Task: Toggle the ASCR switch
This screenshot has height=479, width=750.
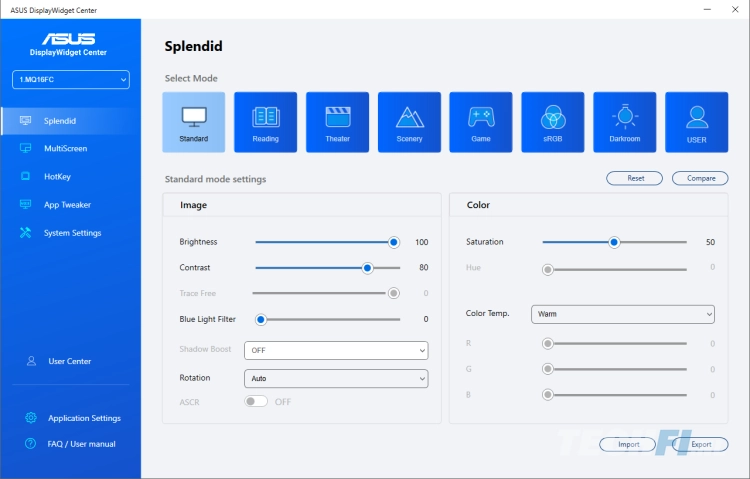Action: pos(256,401)
